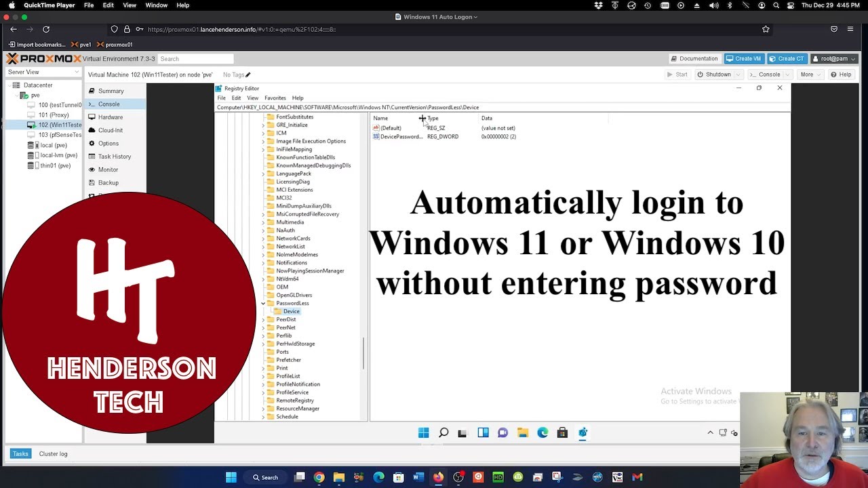
Task: Show hidden tray icons in VM taskbar
Action: click(710, 432)
